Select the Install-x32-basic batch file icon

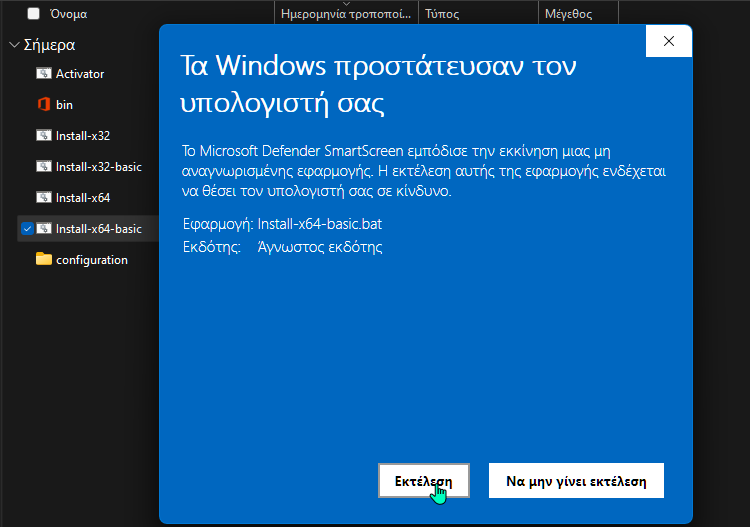pos(44,166)
